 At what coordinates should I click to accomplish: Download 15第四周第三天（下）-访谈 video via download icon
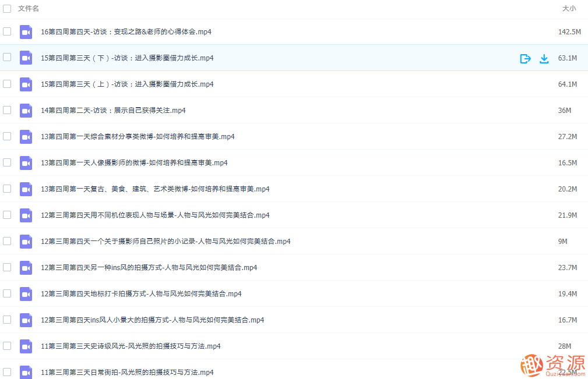(544, 58)
